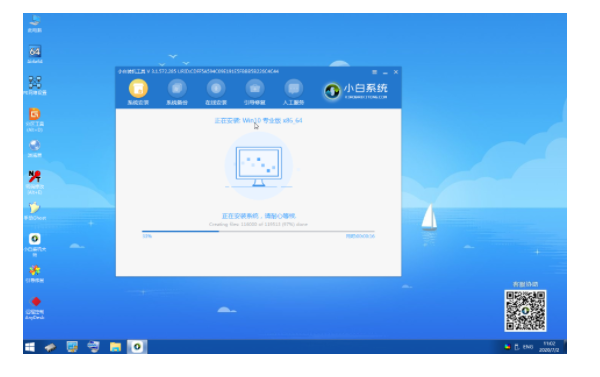Launch the orange 分区工具 partition tool icon

coord(35,119)
